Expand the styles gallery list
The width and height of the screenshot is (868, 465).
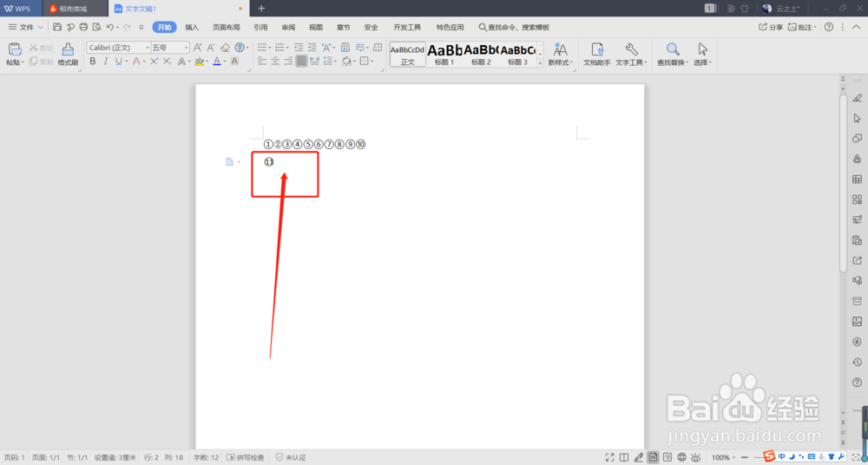tap(540, 63)
